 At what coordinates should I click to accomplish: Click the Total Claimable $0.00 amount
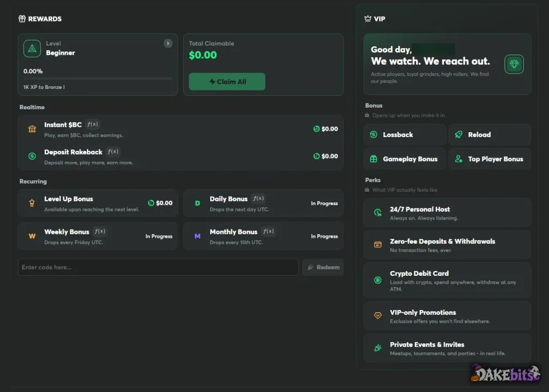tap(203, 55)
